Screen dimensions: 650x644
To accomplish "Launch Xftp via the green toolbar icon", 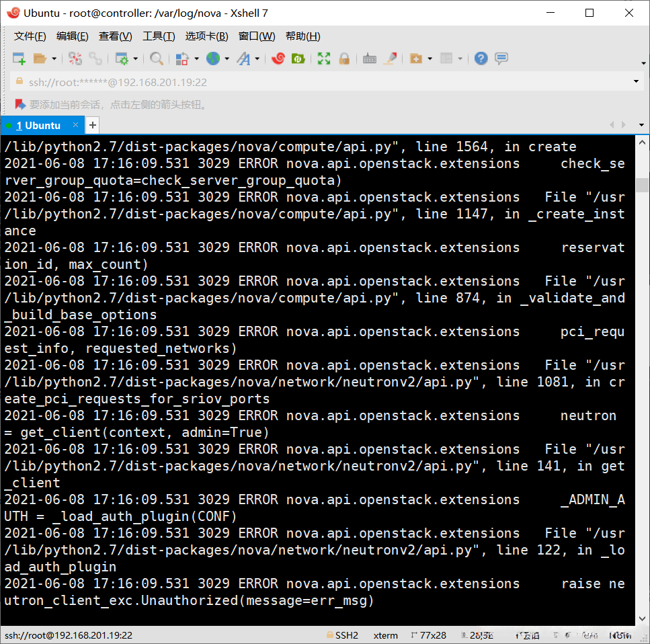I will click(x=298, y=58).
